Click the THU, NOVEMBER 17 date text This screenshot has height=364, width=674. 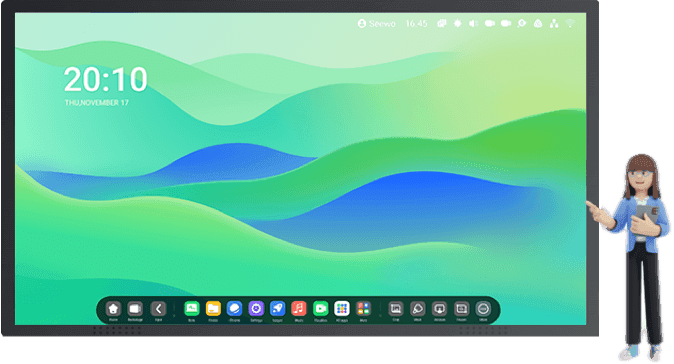(97, 103)
